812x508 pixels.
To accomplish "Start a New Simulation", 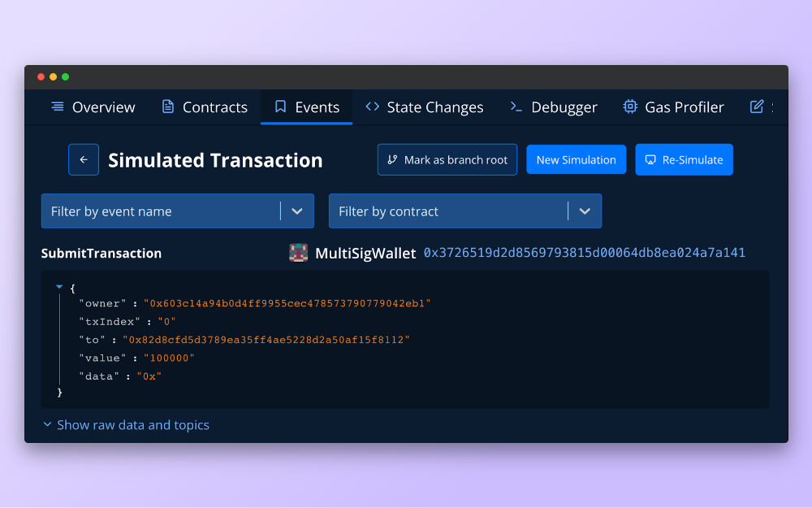I will (577, 159).
